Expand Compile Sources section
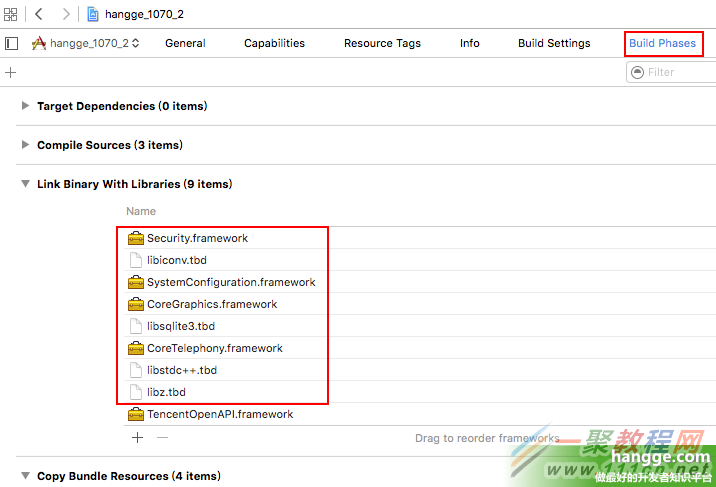This screenshot has width=716, height=487. [26, 145]
